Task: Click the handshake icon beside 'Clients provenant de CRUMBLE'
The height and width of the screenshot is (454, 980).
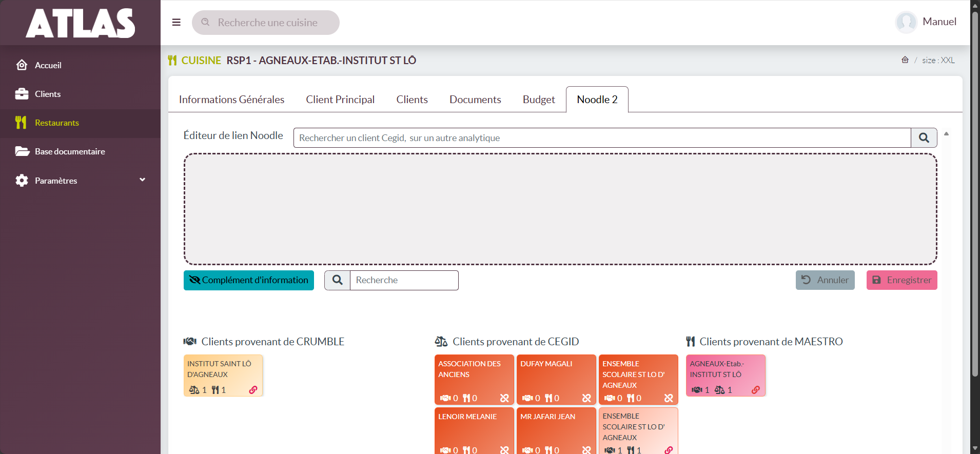Action: click(190, 342)
